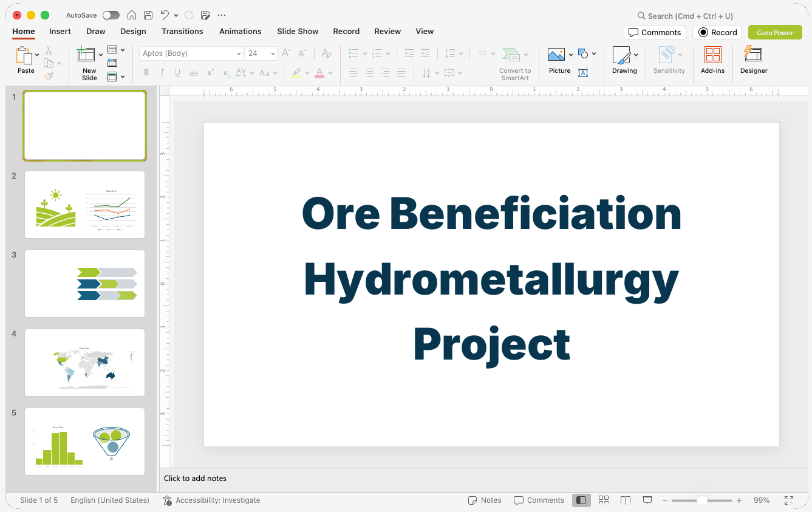Viewport: 812px width, 512px height.
Task: Toggle AutoSave on
Action: tap(111, 15)
